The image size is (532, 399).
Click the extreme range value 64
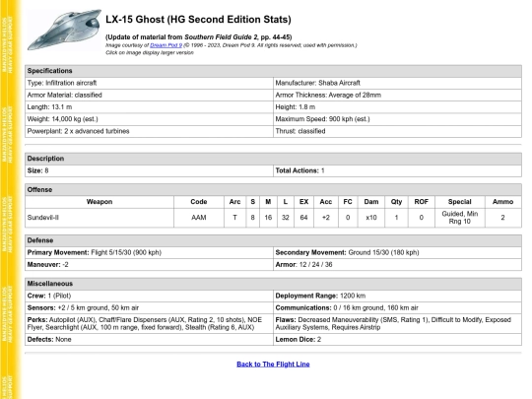303,218
